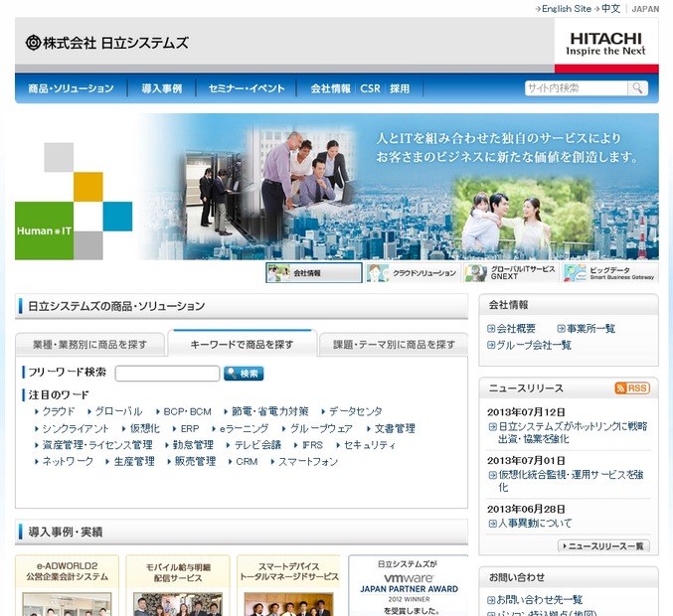This screenshot has height=616, width=673.
Task: Click the HITACHI Inspire the Next logo
Action: (x=605, y=44)
